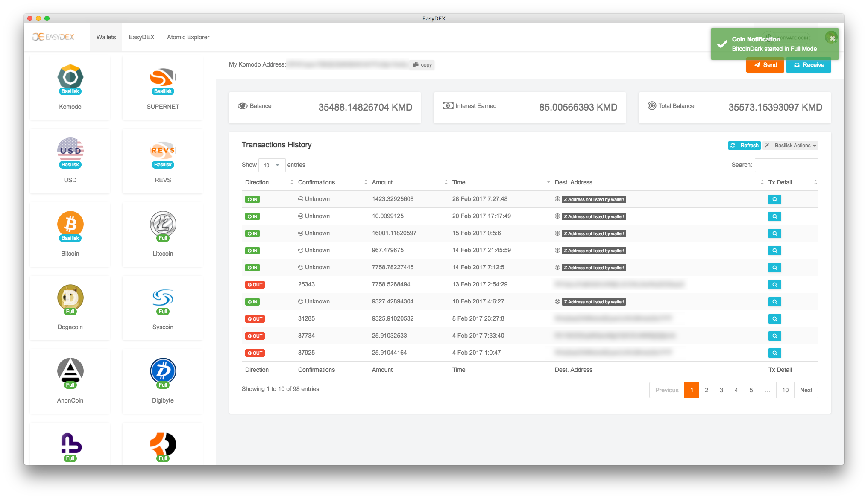868x499 pixels.
Task: Sort table by Amount column
Action: [409, 182]
